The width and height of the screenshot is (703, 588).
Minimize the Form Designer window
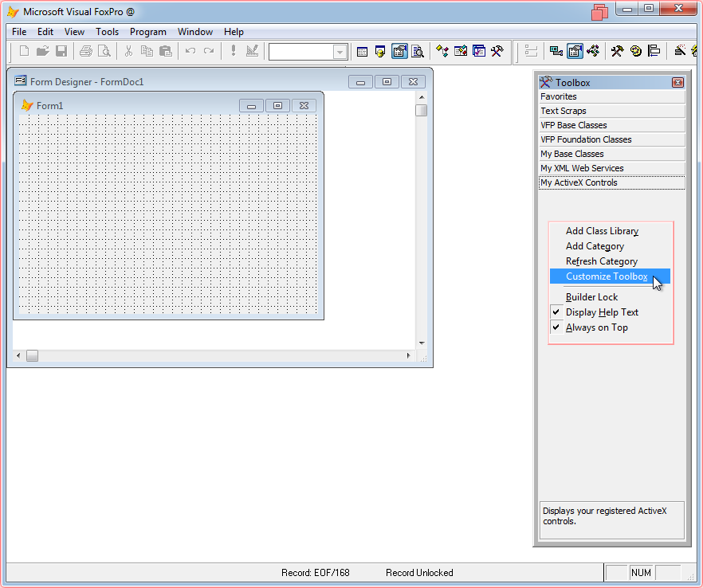point(360,82)
